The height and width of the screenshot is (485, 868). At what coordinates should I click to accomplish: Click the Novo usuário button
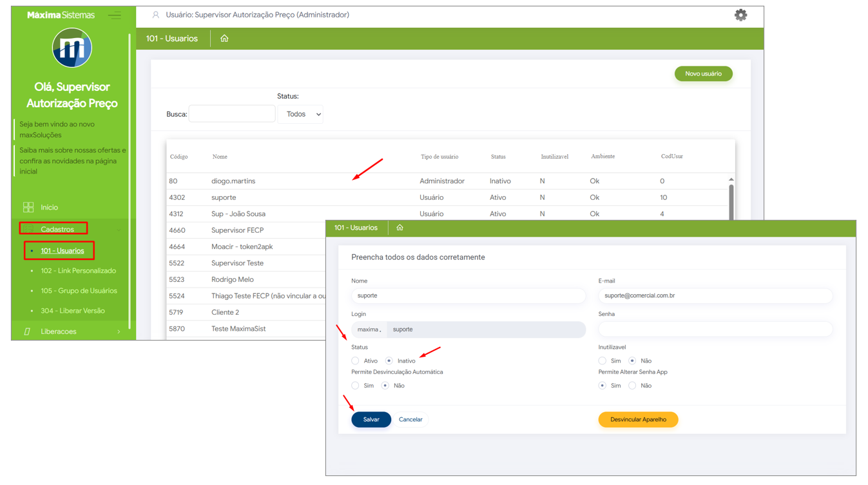[x=703, y=74]
